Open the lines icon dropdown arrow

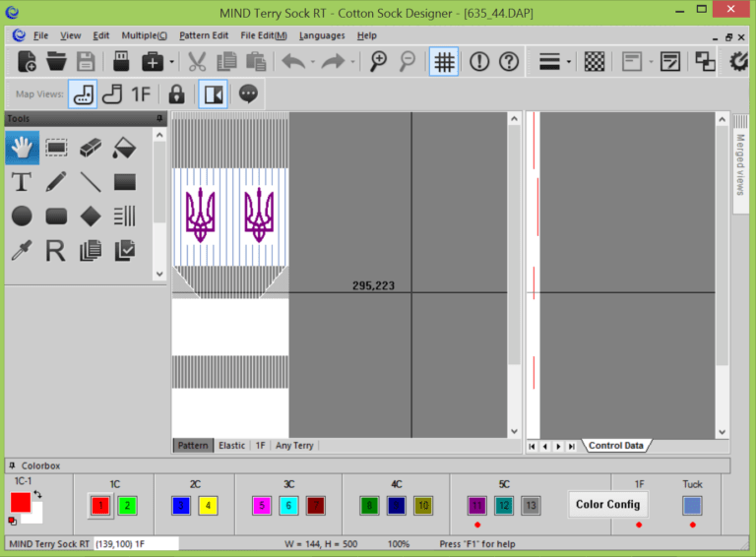(569, 62)
